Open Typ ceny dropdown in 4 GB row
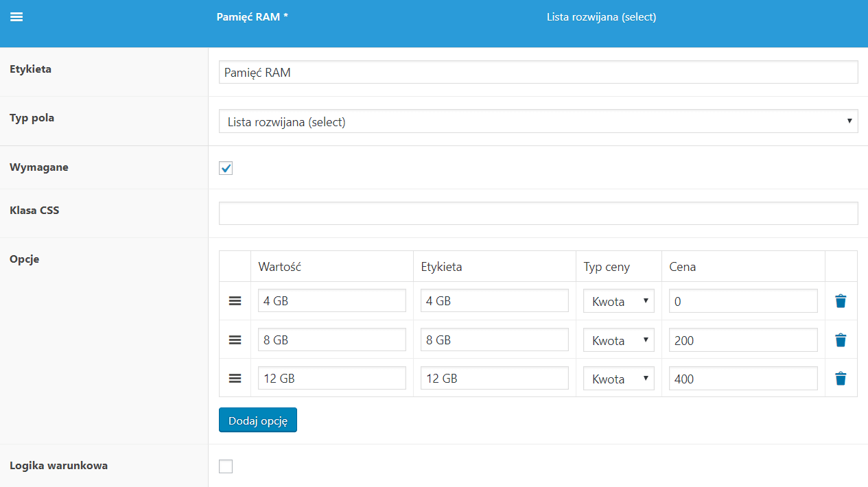This screenshot has width=868, height=487. [619, 301]
